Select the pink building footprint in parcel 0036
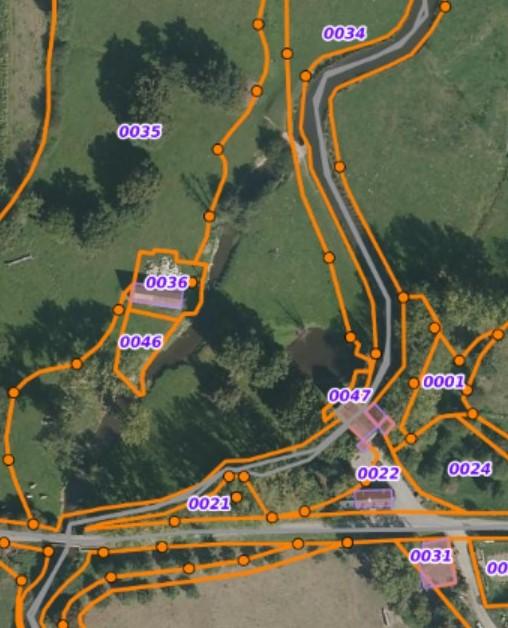This screenshot has width=508, height=628. (157, 297)
